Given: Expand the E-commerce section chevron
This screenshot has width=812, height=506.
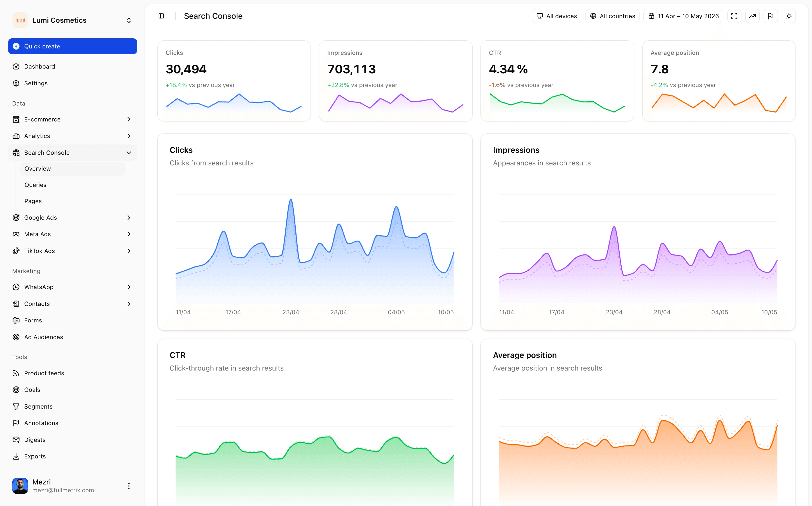Looking at the screenshot, I should coord(129,120).
